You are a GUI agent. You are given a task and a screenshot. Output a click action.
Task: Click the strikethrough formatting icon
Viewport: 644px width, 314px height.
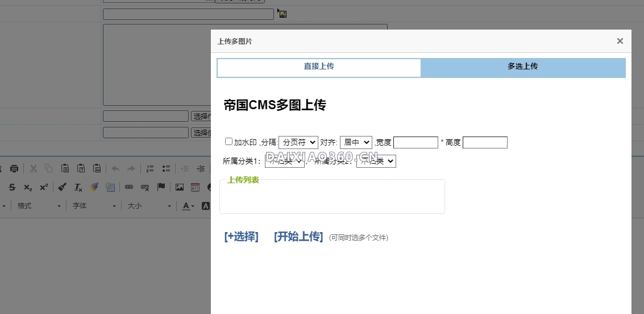click(12, 187)
